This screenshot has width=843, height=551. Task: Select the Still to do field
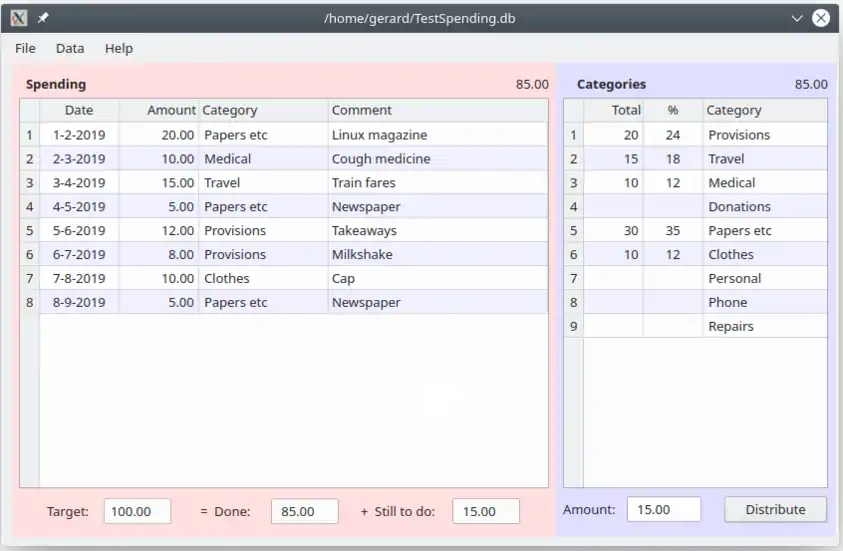[x=486, y=511]
